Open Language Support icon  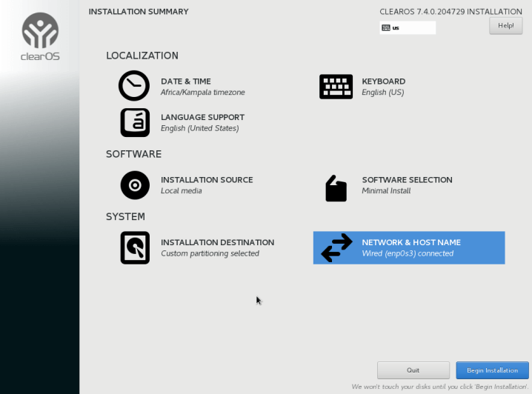tap(135, 122)
